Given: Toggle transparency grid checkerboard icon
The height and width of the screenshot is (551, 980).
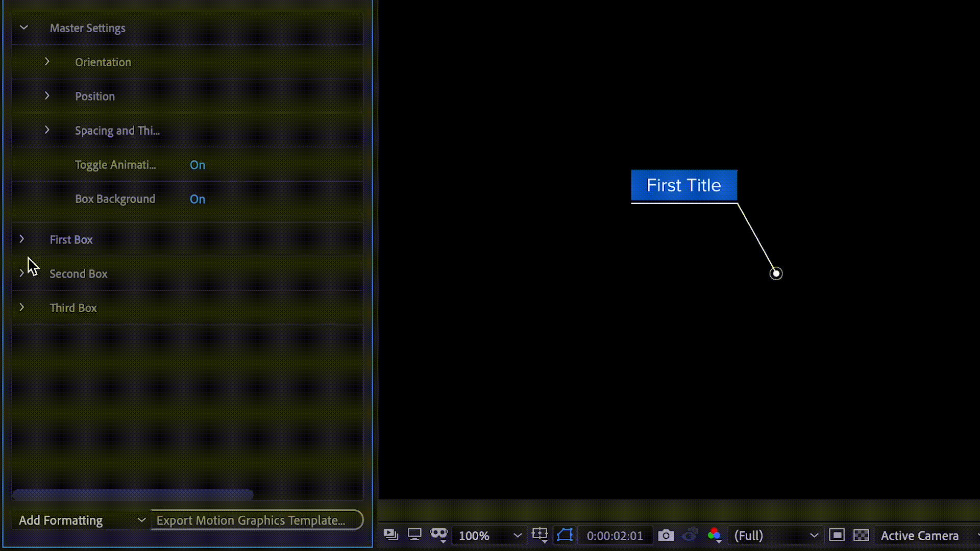Looking at the screenshot, I should [x=861, y=535].
